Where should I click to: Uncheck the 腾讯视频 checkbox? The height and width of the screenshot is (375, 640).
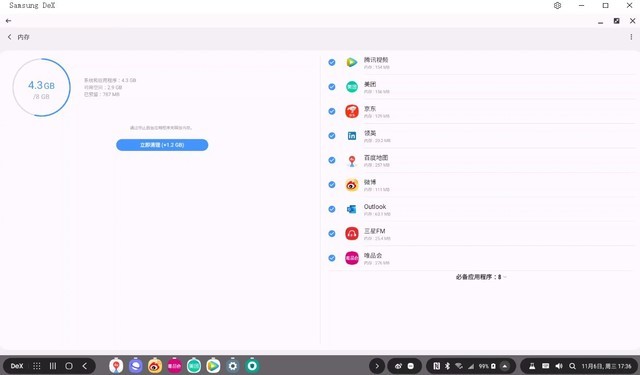pyautogui.click(x=332, y=62)
